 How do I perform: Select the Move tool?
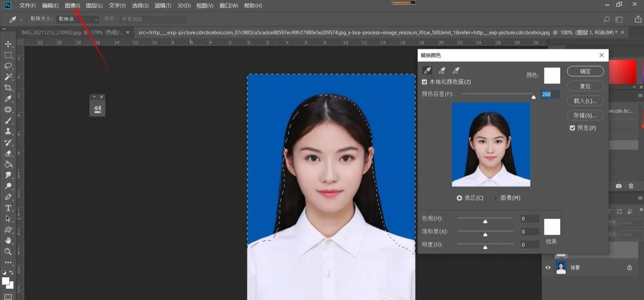(8, 44)
